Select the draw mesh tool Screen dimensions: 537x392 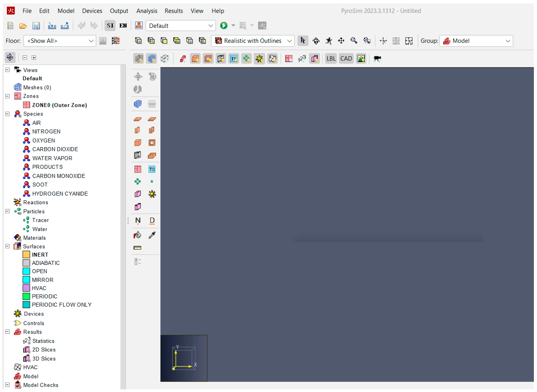[x=138, y=104]
